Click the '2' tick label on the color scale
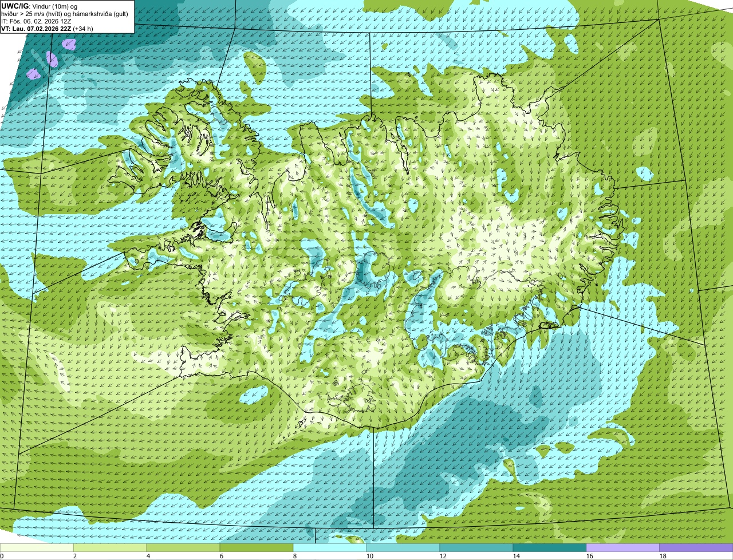The width and height of the screenshot is (733, 560). [75, 556]
